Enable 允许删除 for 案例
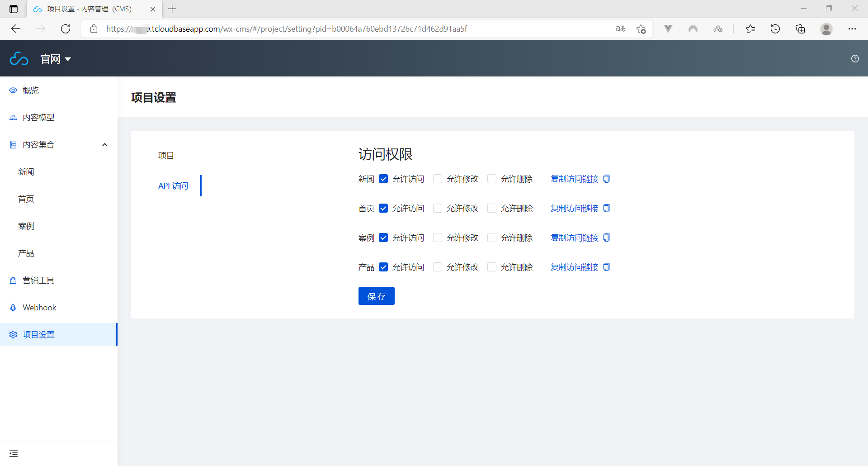The width and height of the screenshot is (868, 466). [x=492, y=238]
